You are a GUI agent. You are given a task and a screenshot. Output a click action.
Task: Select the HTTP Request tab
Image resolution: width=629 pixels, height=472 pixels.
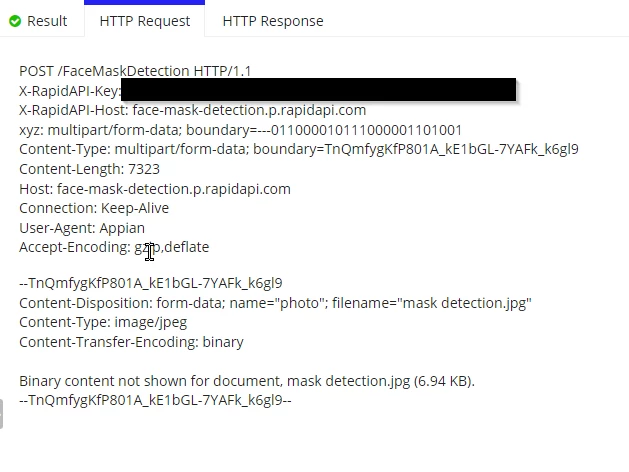(144, 21)
